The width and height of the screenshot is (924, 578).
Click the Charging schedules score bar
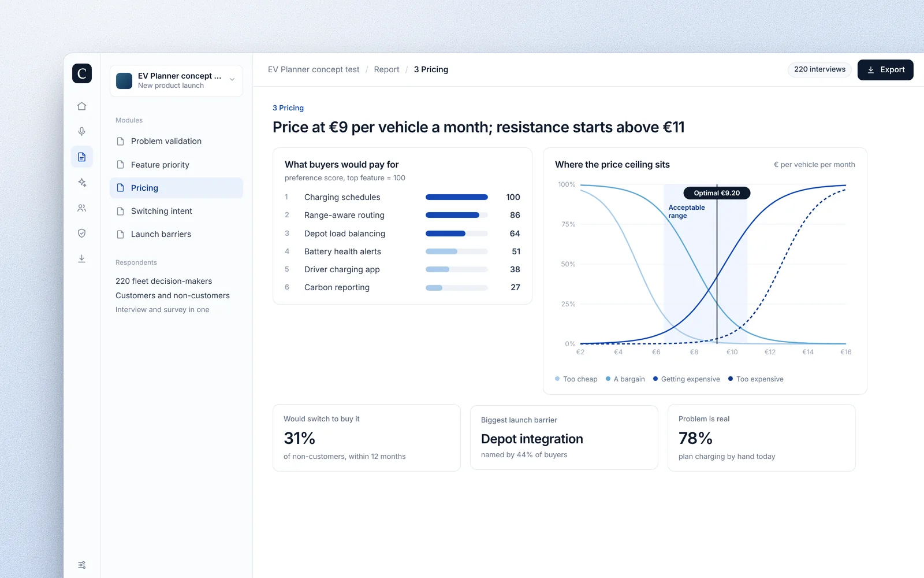point(457,197)
